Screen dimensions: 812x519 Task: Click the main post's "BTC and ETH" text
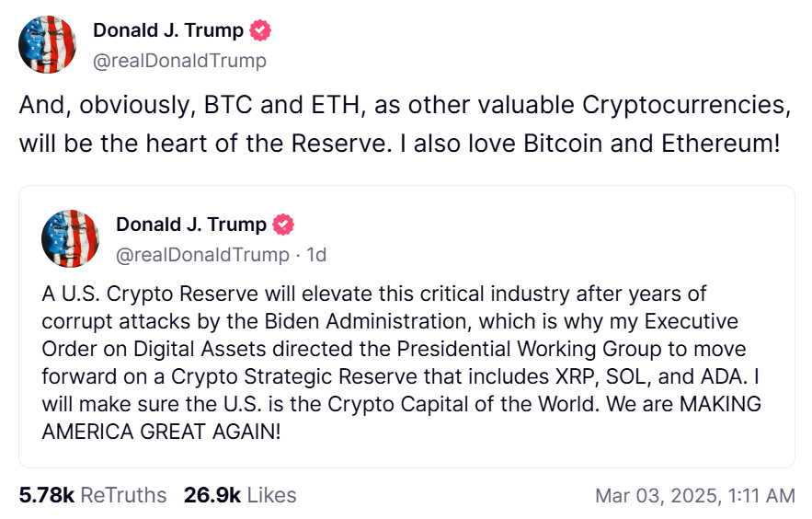pyautogui.click(x=272, y=105)
